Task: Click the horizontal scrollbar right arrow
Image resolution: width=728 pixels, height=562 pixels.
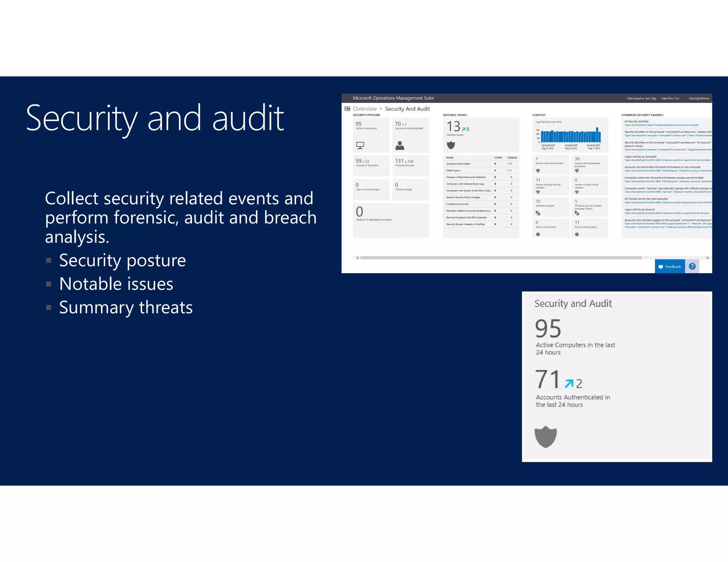Action: (707, 258)
